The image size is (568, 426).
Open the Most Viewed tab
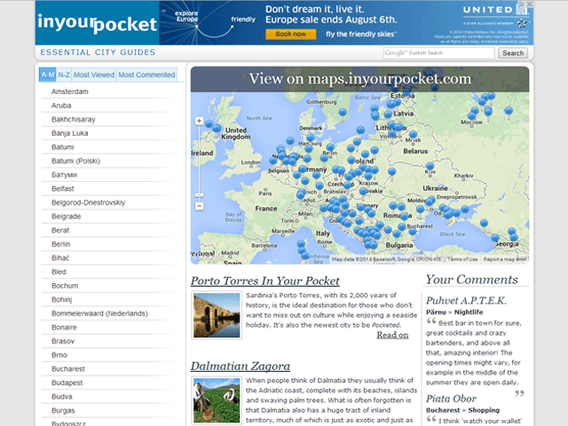click(x=94, y=75)
